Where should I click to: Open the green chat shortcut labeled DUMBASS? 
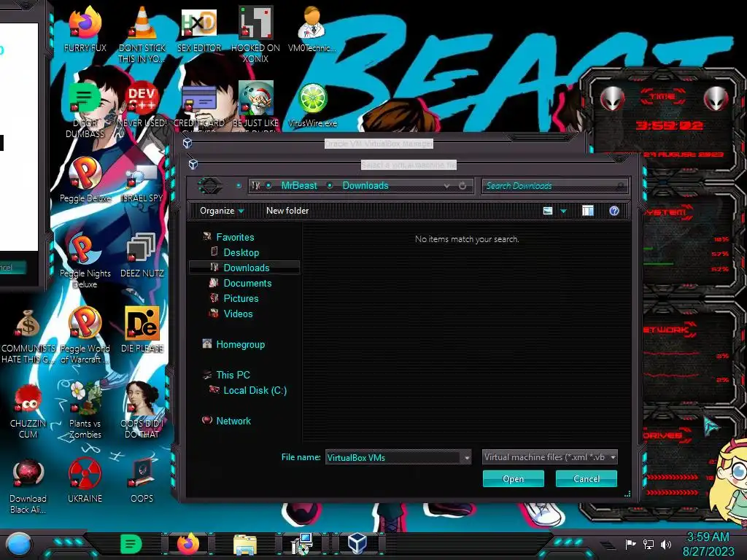[x=85, y=111]
